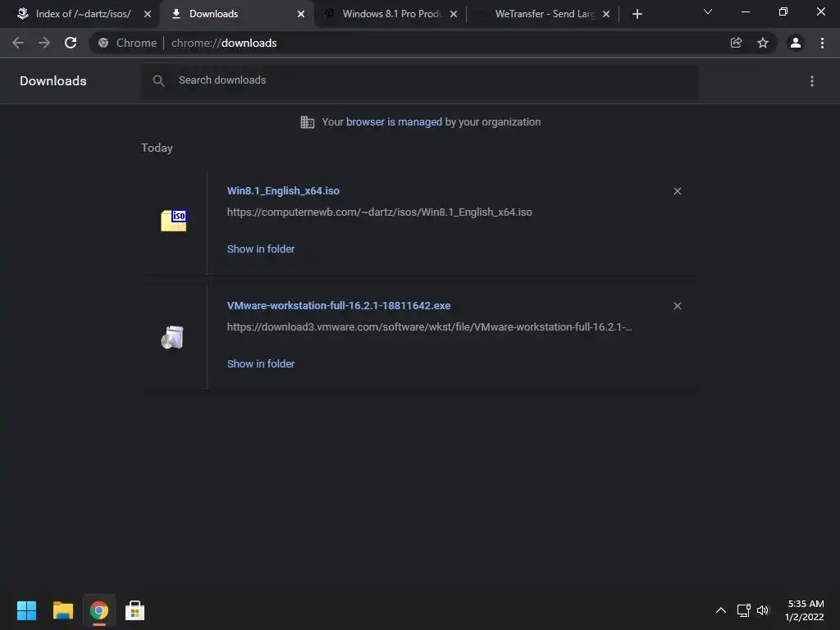Go back using the browser back arrow
Viewport: 840px width, 630px height.
(x=18, y=43)
